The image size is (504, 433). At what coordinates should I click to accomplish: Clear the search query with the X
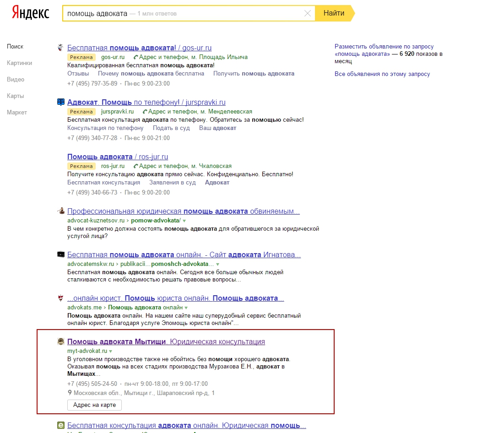[x=307, y=13]
